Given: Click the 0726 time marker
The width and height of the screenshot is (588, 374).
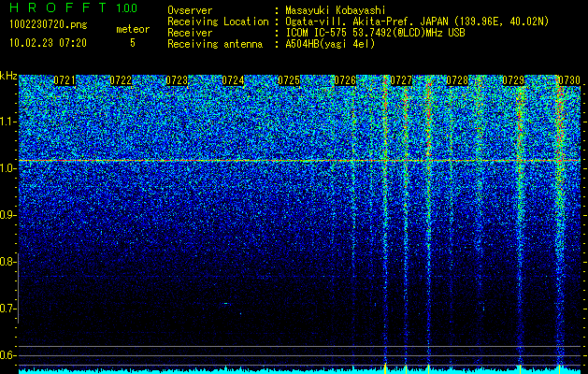Looking at the screenshot, I should 345,80.
